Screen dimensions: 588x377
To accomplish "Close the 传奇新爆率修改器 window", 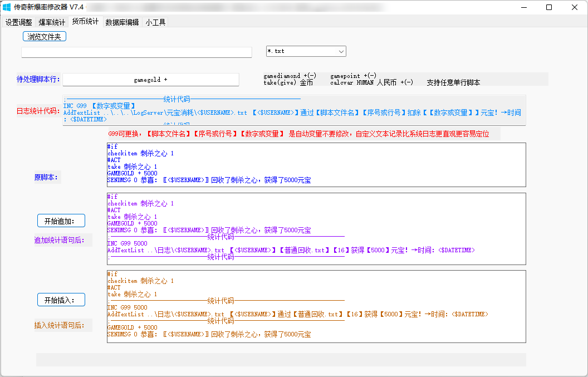I will [575, 7].
